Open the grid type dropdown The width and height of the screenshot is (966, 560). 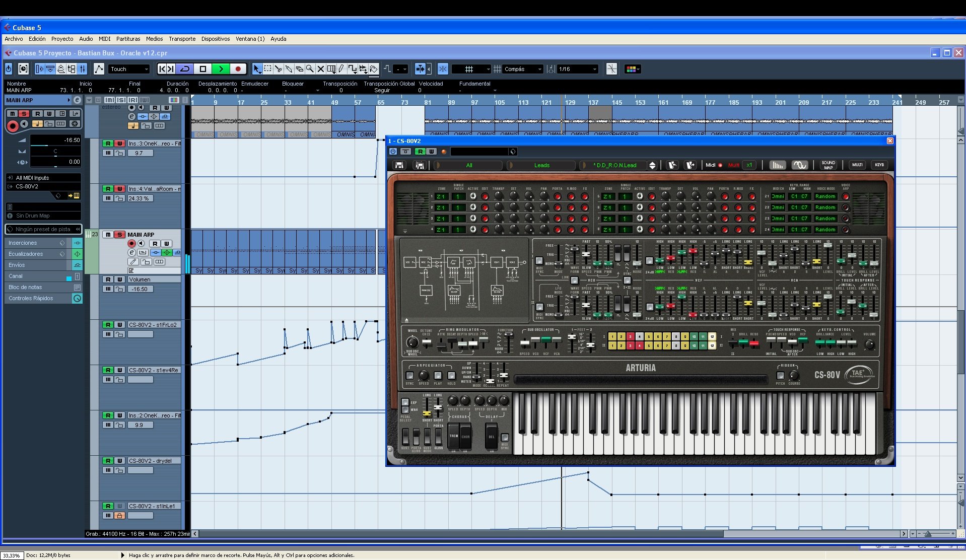point(471,69)
